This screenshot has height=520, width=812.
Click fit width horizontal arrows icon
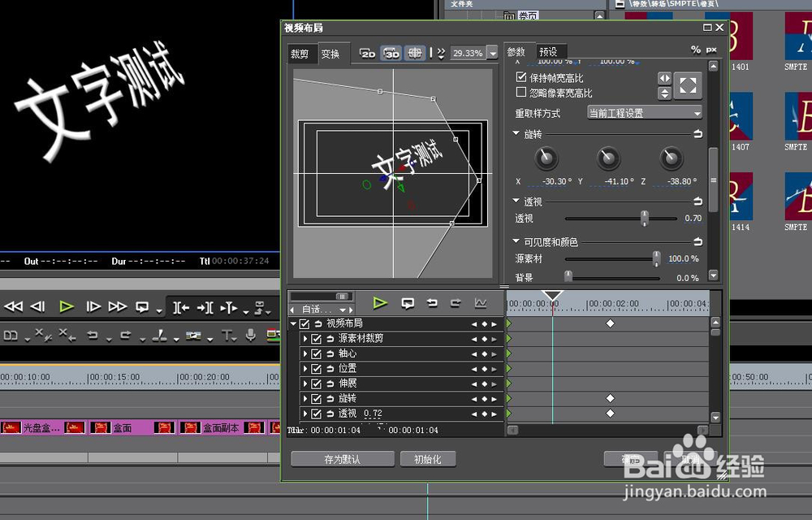(x=664, y=79)
